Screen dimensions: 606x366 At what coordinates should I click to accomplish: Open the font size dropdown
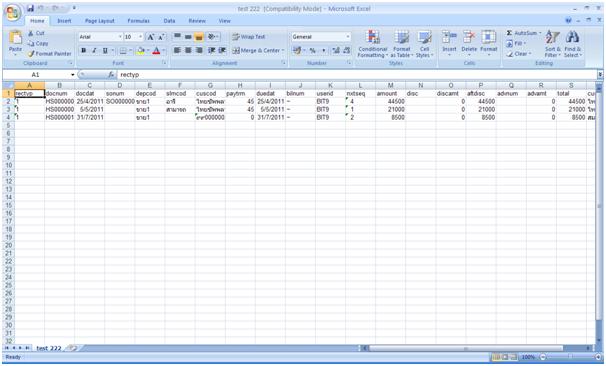coord(140,37)
